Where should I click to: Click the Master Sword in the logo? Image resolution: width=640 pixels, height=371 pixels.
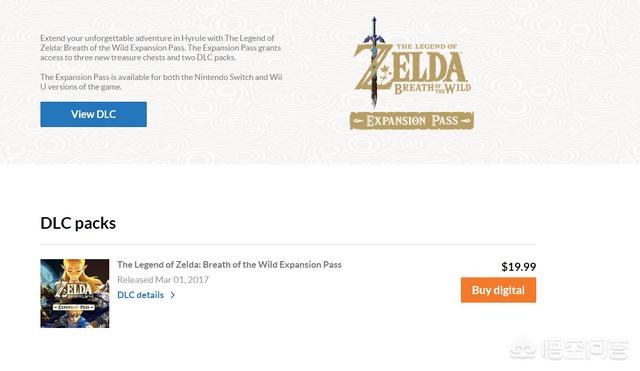click(374, 61)
